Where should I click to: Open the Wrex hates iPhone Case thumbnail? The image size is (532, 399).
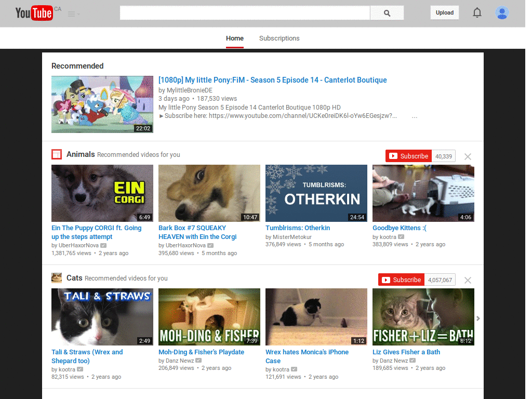pos(316,317)
